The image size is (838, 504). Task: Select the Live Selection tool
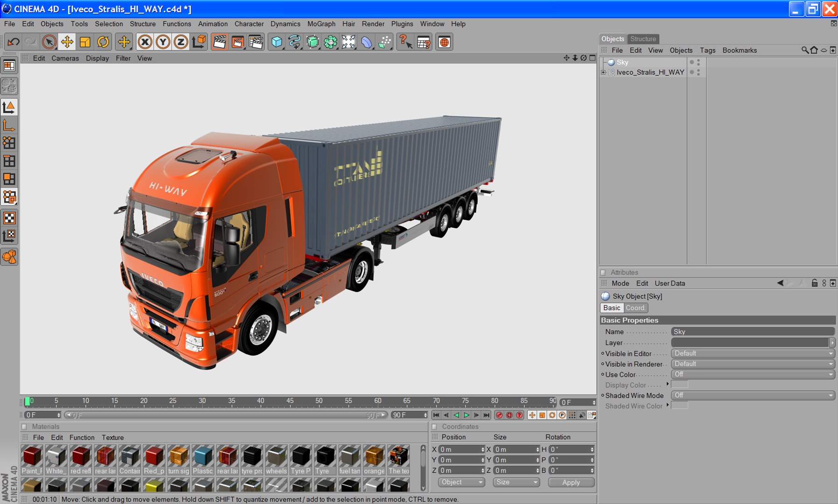[x=49, y=42]
